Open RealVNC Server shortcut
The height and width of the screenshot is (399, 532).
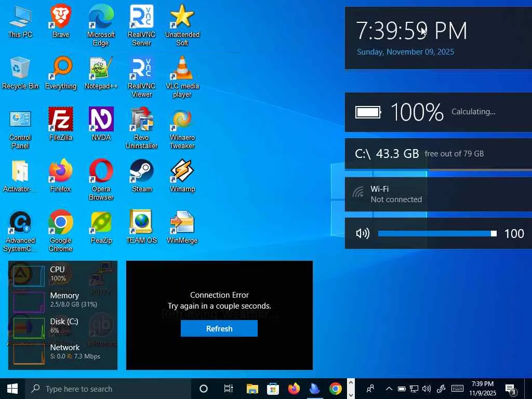(x=141, y=25)
